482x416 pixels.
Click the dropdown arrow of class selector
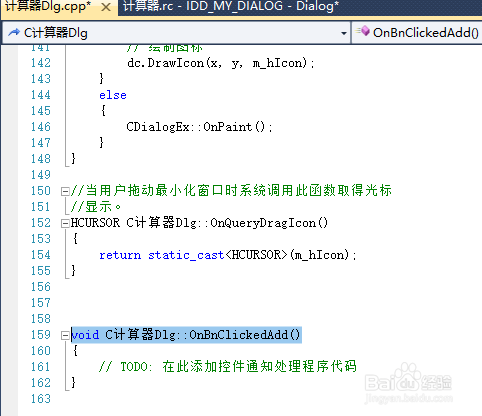[344, 33]
